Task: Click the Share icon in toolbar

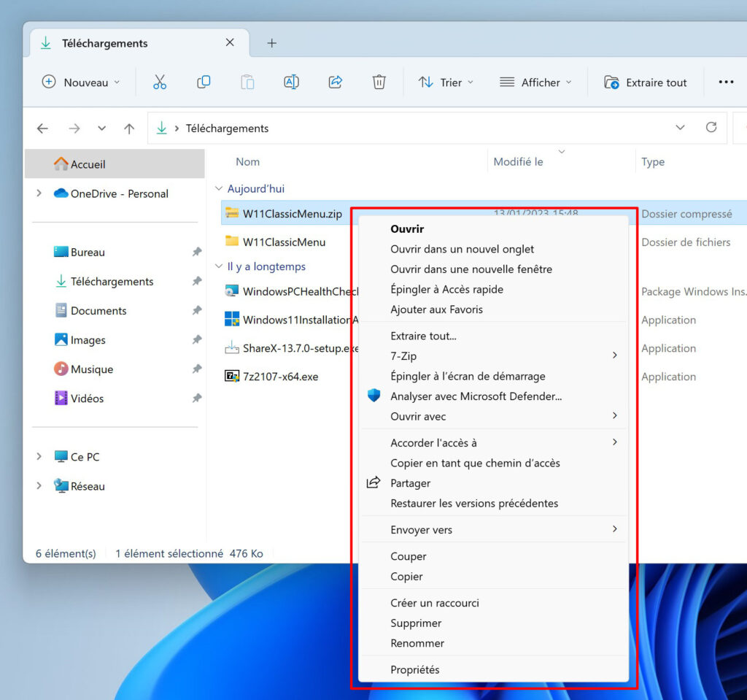Action: [336, 82]
